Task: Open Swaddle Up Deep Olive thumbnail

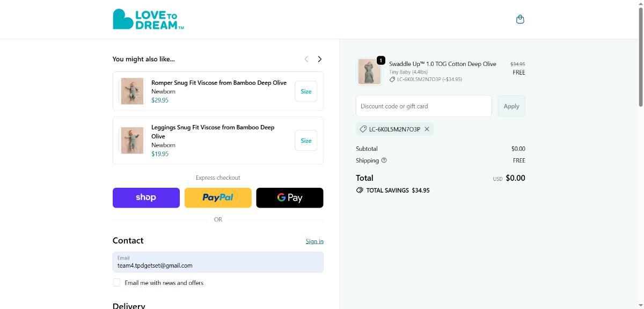Action: point(369,72)
